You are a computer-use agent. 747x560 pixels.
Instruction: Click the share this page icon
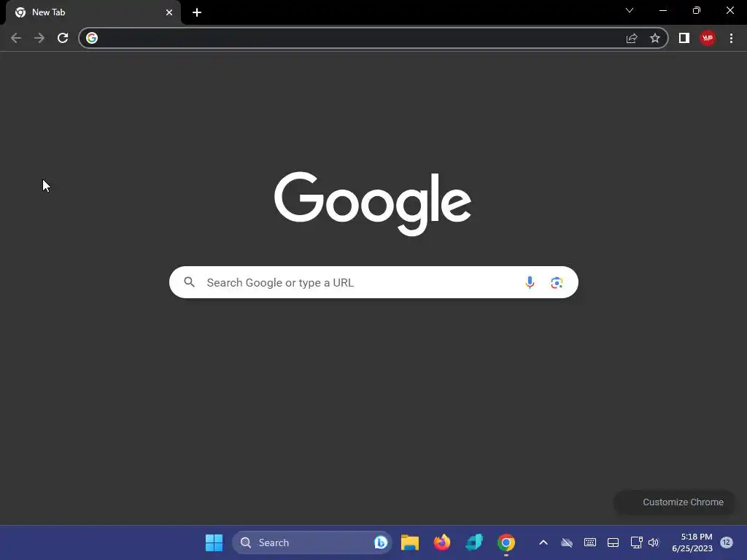pyautogui.click(x=632, y=38)
